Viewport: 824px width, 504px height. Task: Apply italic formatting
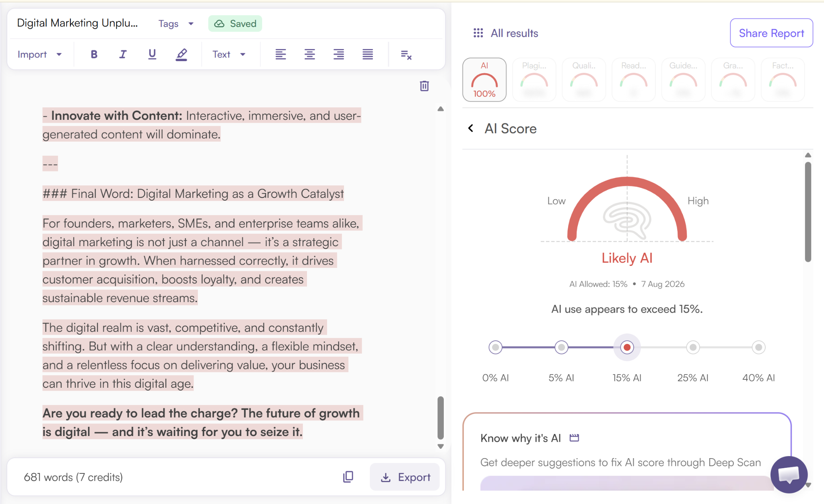point(123,54)
